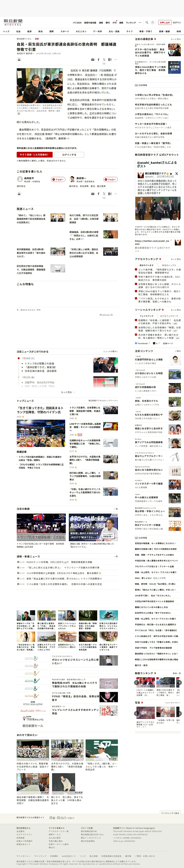Image resolution: width=184 pixels, height=868 pixels.
Task: Email article via envelope icon below author section
Action: (x=93, y=194)
